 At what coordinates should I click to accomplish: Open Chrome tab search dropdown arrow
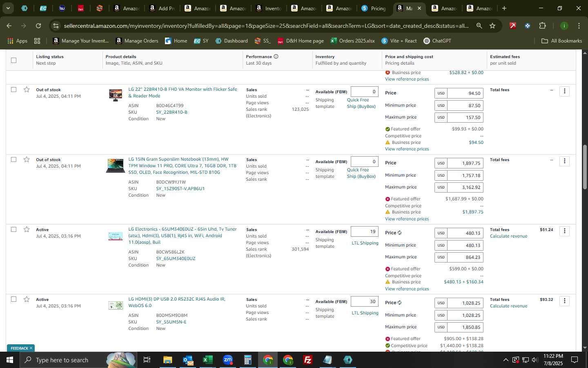tap(8, 8)
